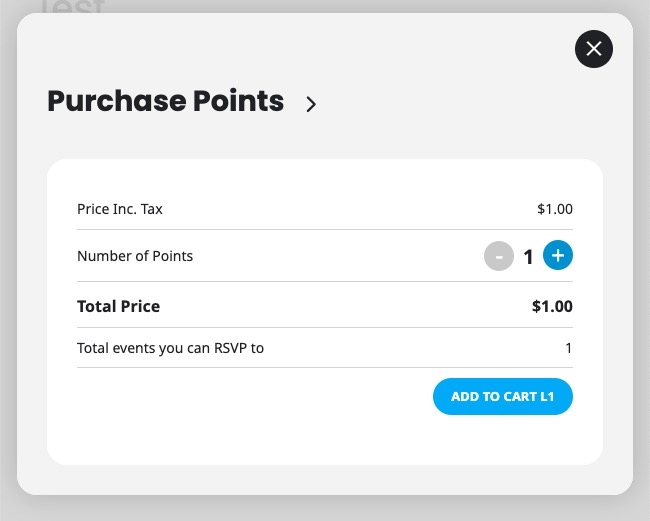650x521 pixels.
Task: Decrease points with the minus button
Action: point(499,256)
